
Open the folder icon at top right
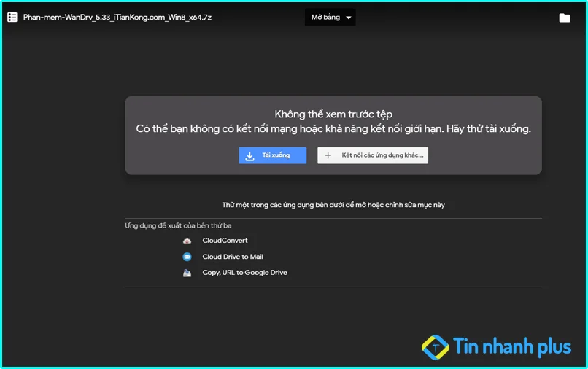565,18
